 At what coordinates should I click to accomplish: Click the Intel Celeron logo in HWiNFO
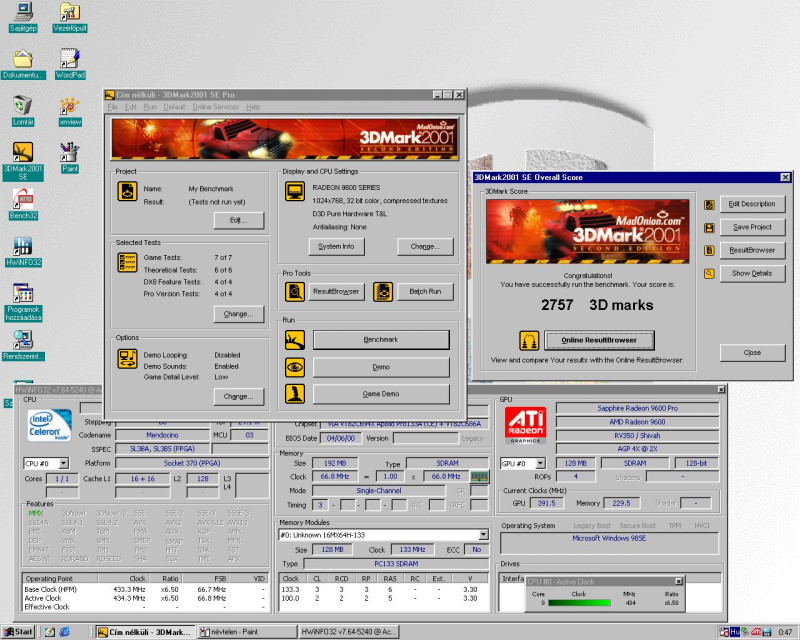[x=49, y=425]
